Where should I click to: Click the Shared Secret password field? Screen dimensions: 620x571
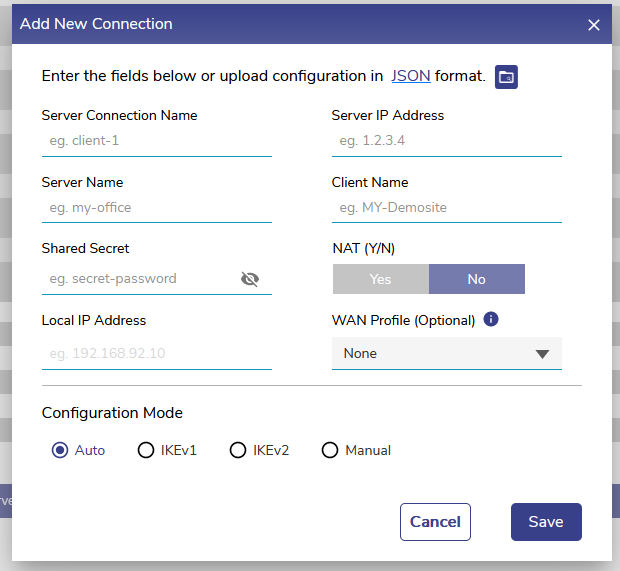click(x=140, y=279)
